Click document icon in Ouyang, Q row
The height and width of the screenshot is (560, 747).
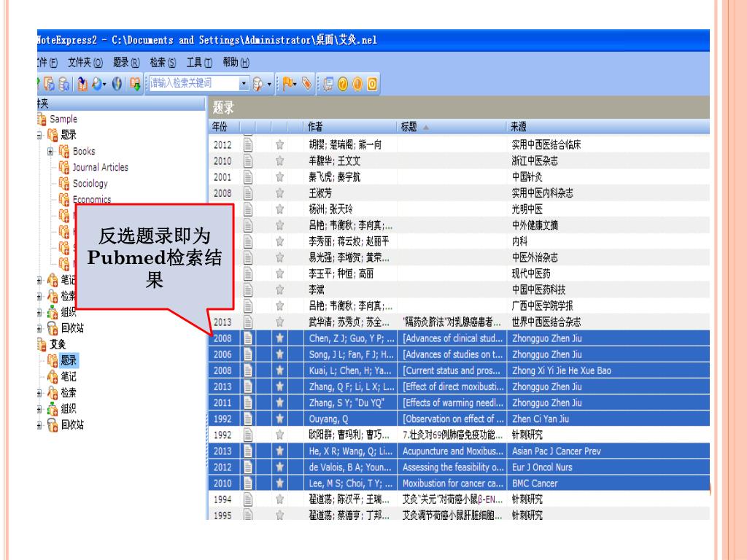click(x=248, y=419)
